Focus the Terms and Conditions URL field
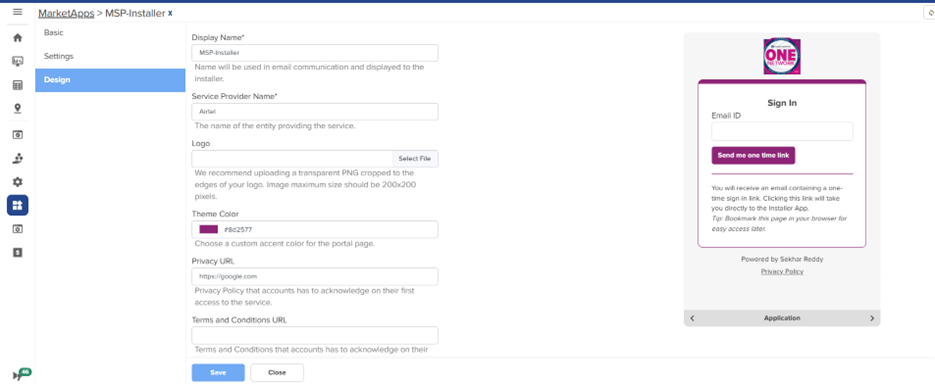Screen dimensions: 935x384 tap(315, 335)
